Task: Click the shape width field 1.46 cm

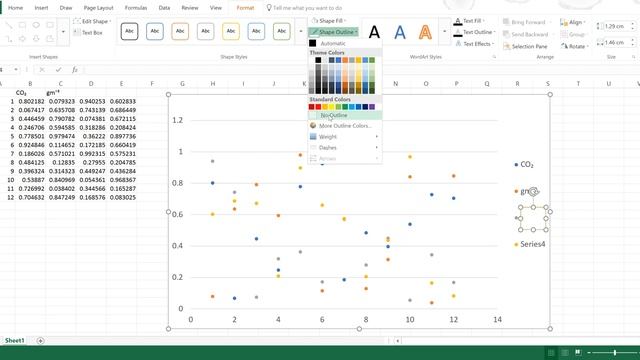Action: pos(616,42)
